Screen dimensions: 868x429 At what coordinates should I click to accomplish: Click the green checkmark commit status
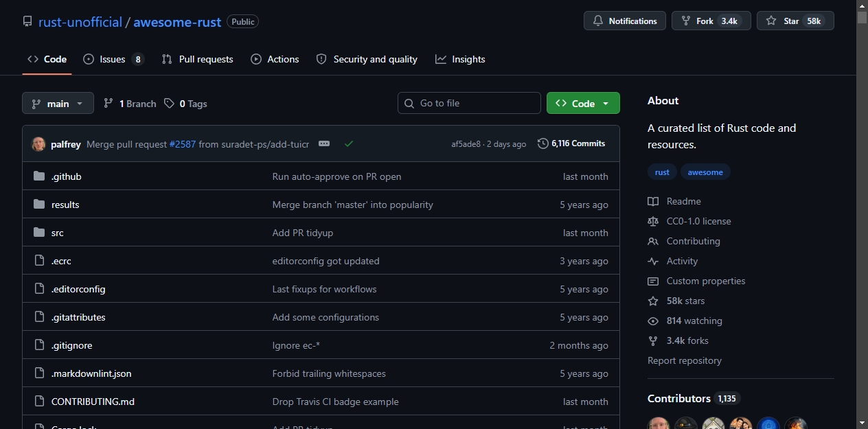pyautogui.click(x=349, y=143)
